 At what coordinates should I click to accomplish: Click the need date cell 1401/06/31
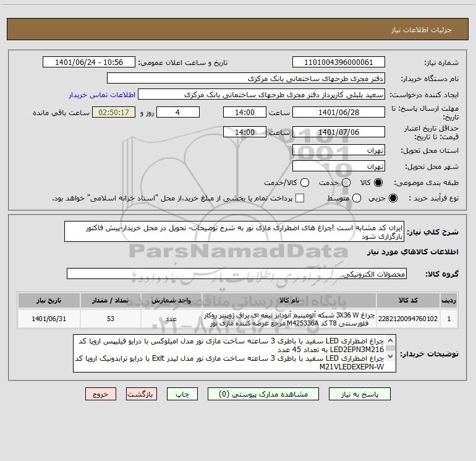[49, 319]
